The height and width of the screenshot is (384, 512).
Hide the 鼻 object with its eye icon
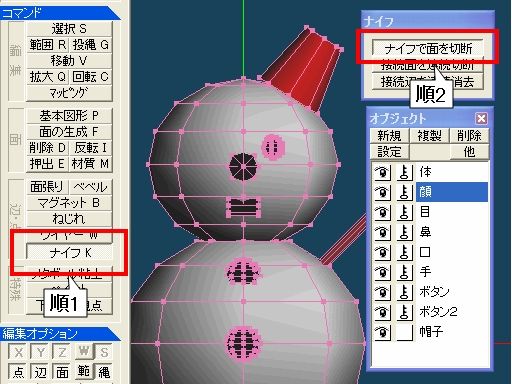point(382,232)
